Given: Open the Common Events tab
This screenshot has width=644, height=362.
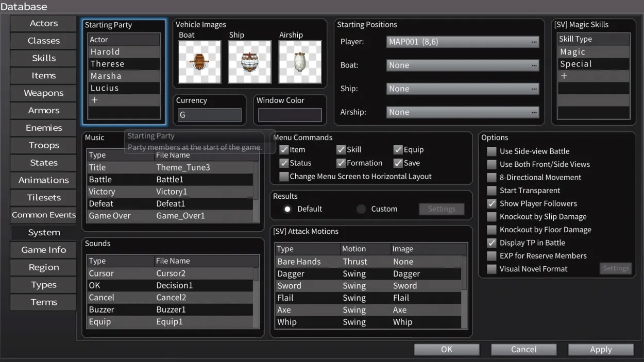Looking at the screenshot, I should [44, 215].
